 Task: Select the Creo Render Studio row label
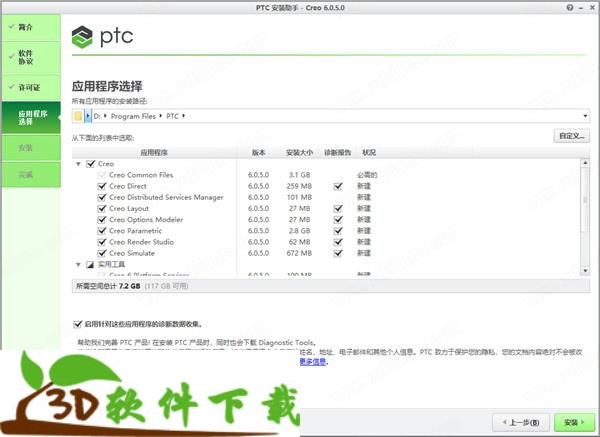[141, 242]
